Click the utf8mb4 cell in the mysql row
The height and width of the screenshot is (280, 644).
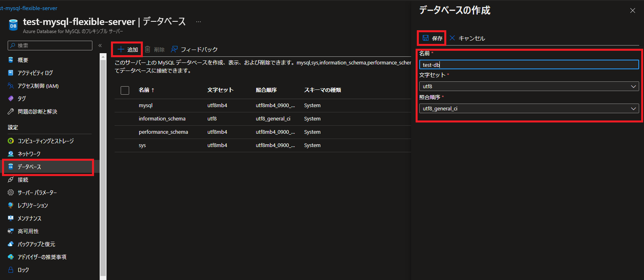pos(217,106)
